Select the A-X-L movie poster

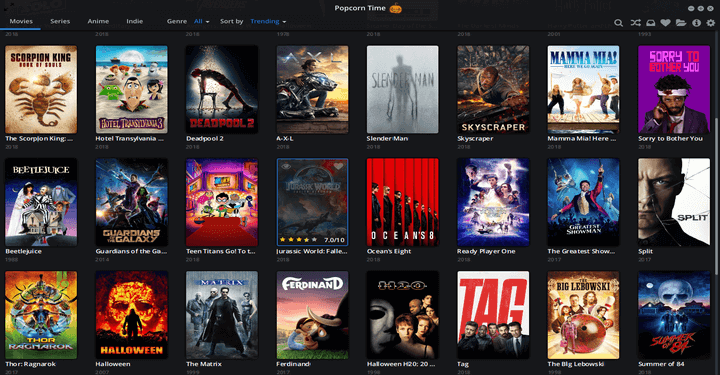[x=312, y=90]
